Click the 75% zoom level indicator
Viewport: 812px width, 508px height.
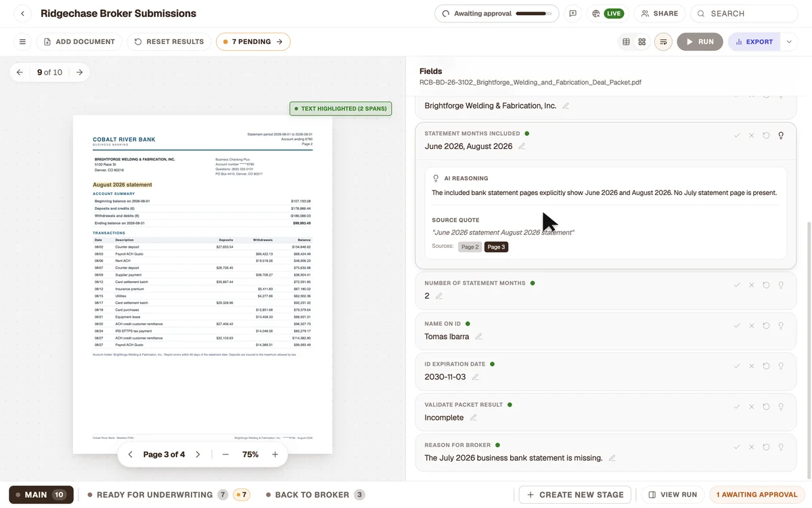tap(250, 454)
